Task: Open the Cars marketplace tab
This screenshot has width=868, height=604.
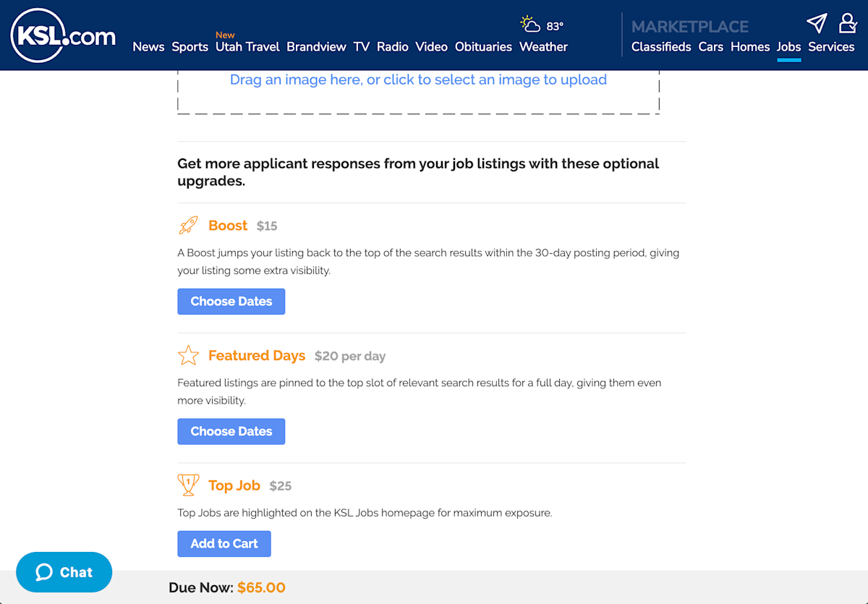Action: 710,47
